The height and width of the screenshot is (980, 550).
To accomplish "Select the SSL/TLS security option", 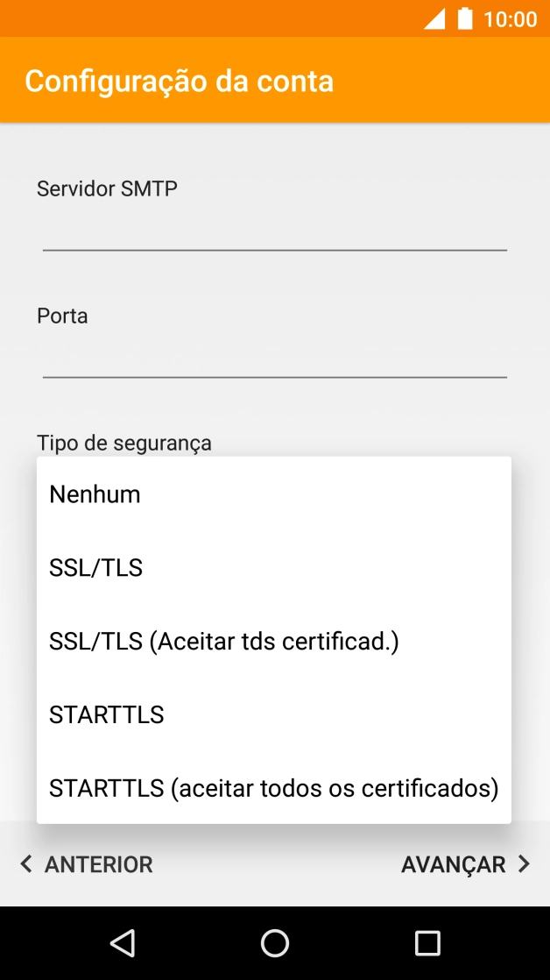I will click(x=96, y=567).
